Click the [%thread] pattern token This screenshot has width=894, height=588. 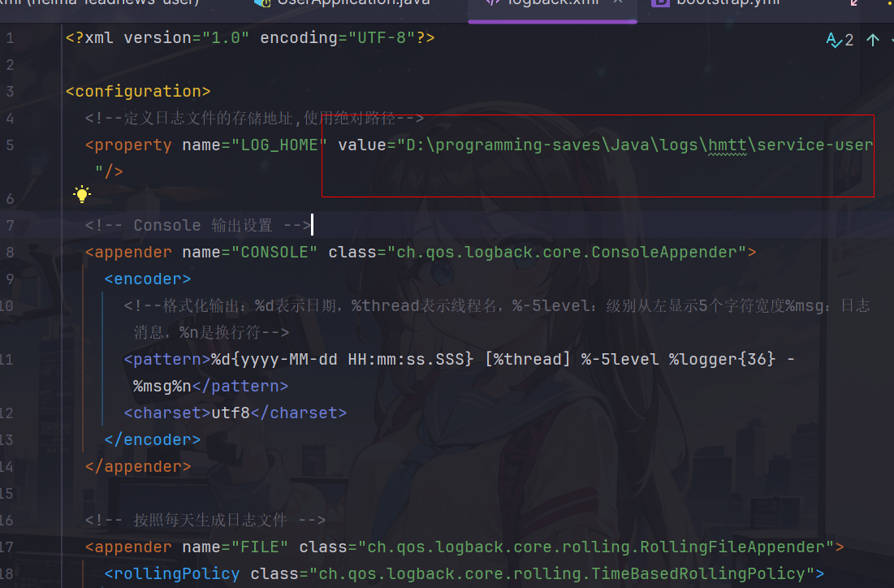click(x=528, y=359)
